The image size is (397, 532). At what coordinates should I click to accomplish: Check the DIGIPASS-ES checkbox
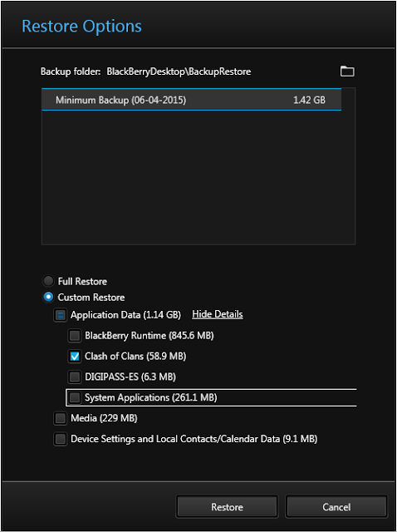tap(75, 377)
